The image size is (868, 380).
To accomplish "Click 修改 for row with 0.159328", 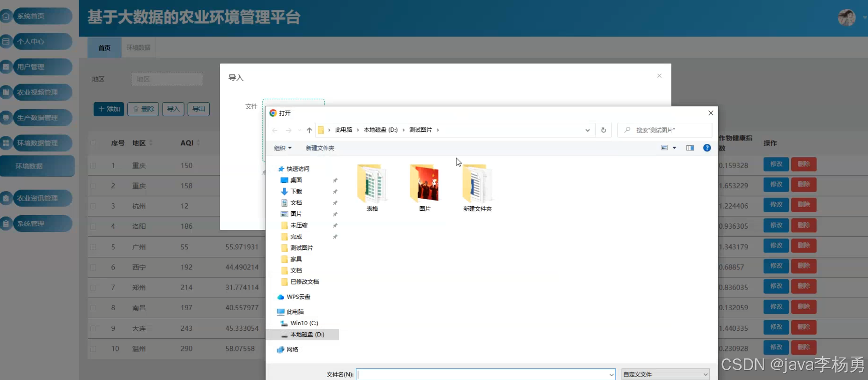I will point(776,164).
